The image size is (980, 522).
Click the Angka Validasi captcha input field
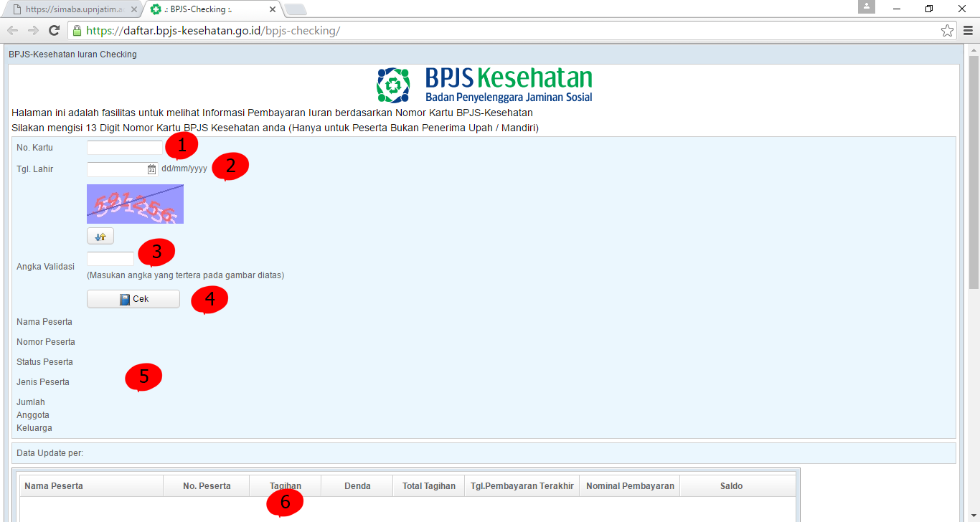point(110,259)
